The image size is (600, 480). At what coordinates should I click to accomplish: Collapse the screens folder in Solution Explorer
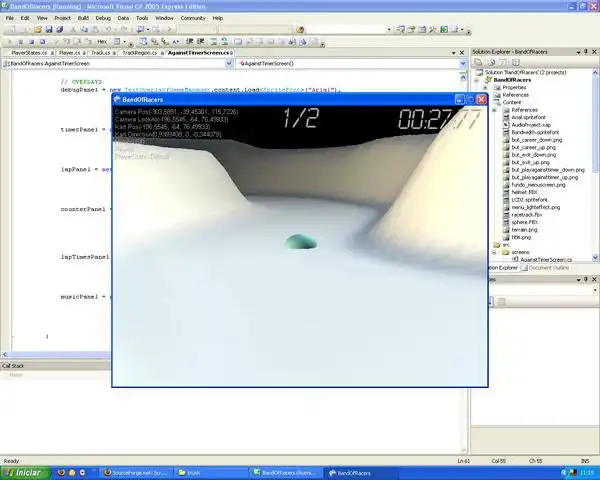(x=494, y=252)
